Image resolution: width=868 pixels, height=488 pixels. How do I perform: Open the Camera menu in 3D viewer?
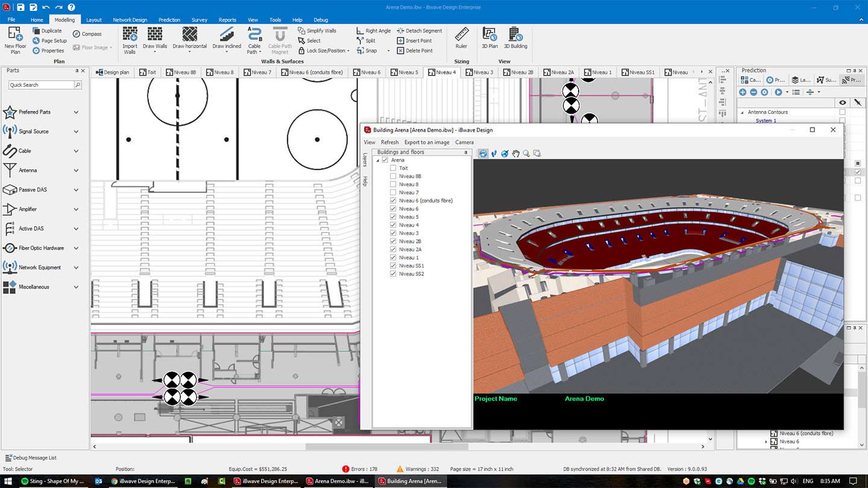tap(464, 142)
